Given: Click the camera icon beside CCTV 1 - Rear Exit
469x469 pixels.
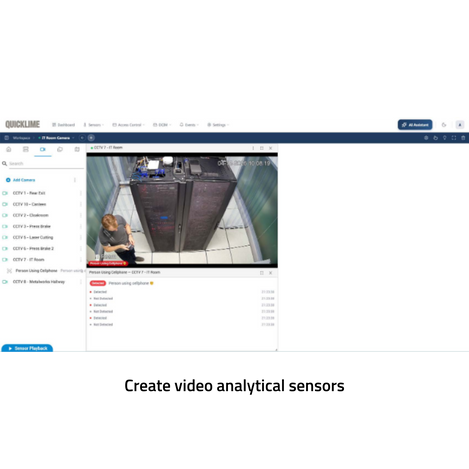Looking at the screenshot, I should pyautogui.click(x=5, y=193).
